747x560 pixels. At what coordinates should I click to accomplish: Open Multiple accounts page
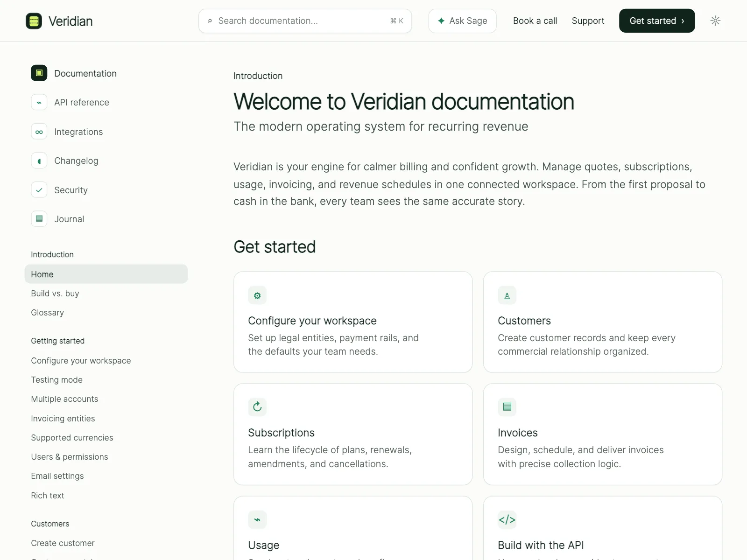pos(64,399)
